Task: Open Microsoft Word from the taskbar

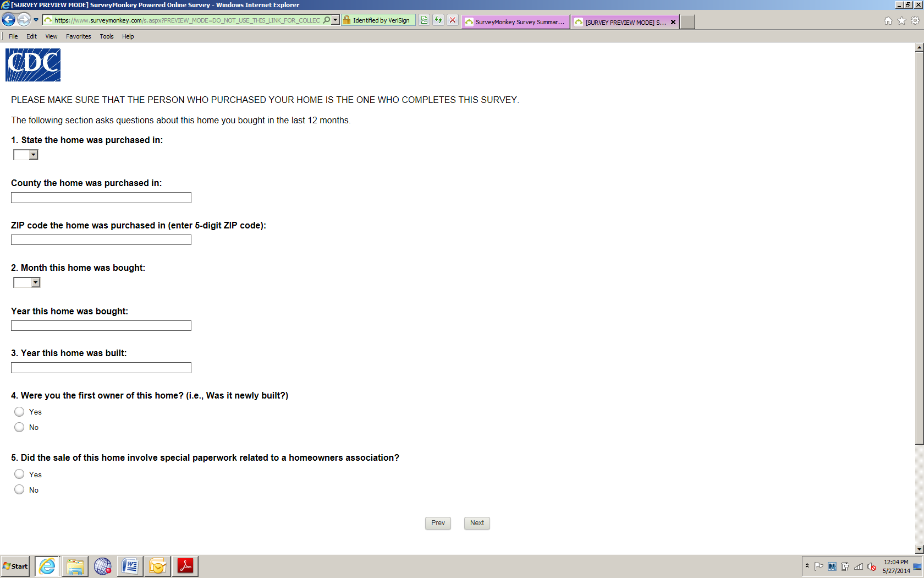Action: (x=130, y=566)
